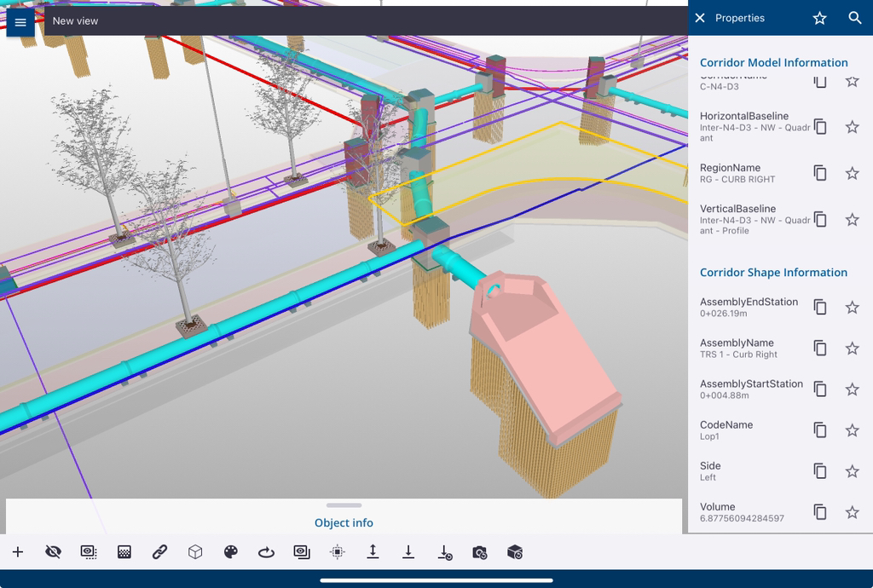
Task: Select the TRS 1 - Curb Right value
Action: click(x=738, y=355)
